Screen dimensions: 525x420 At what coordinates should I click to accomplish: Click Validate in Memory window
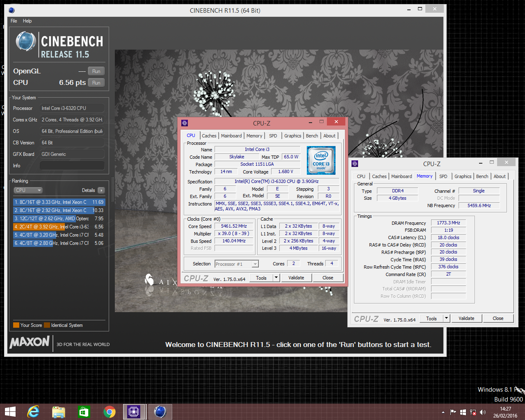pyautogui.click(x=466, y=318)
